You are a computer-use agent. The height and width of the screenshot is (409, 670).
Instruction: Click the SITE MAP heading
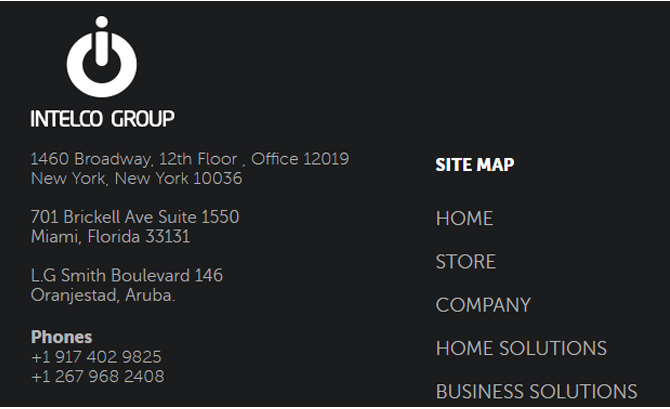pyautogui.click(x=475, y=165)
